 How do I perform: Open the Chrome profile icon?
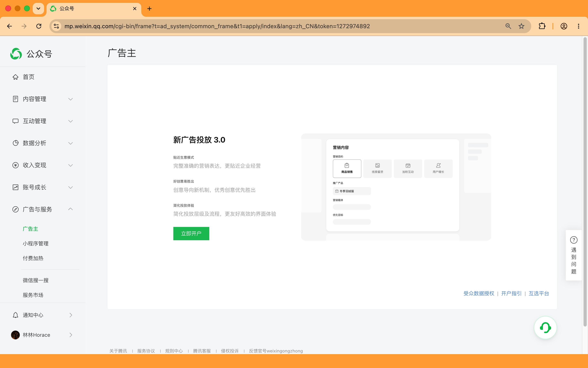pos(564,26)
